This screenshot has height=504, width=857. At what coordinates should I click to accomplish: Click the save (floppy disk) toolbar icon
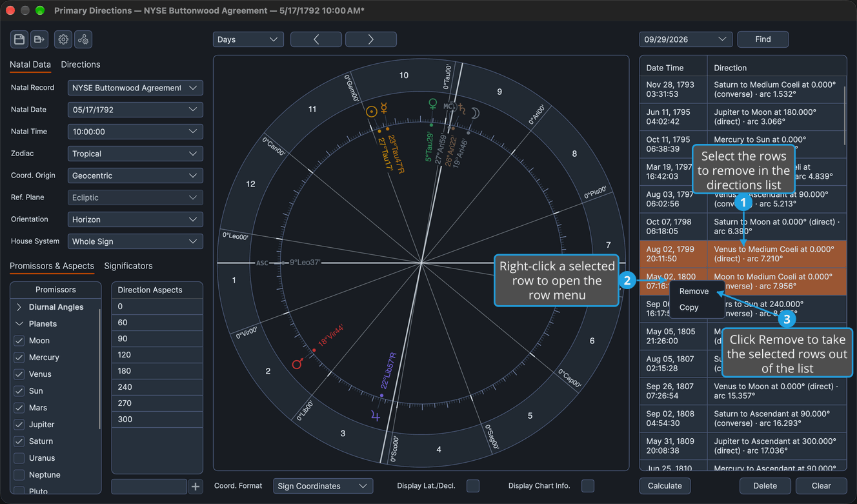point(19,39)
